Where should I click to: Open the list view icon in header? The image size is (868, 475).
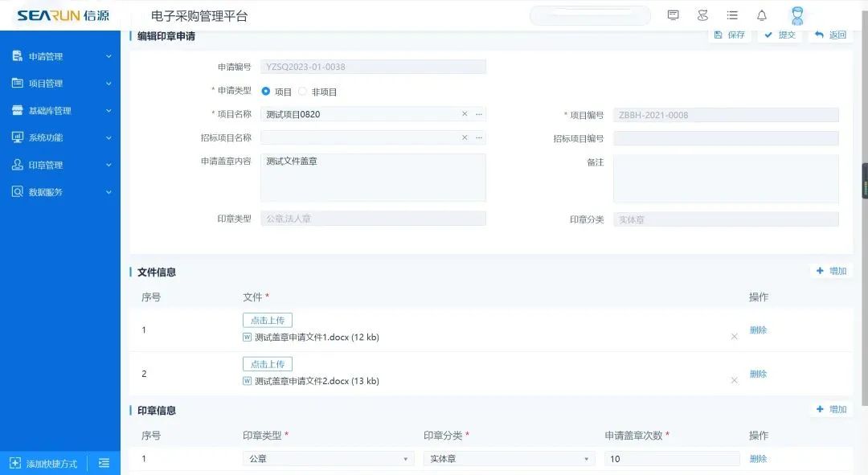tap(732, 15)
